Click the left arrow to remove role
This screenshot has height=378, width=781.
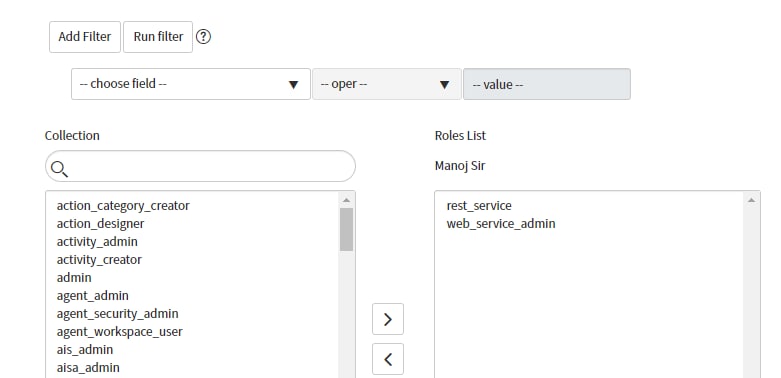[x=388, y=359]
